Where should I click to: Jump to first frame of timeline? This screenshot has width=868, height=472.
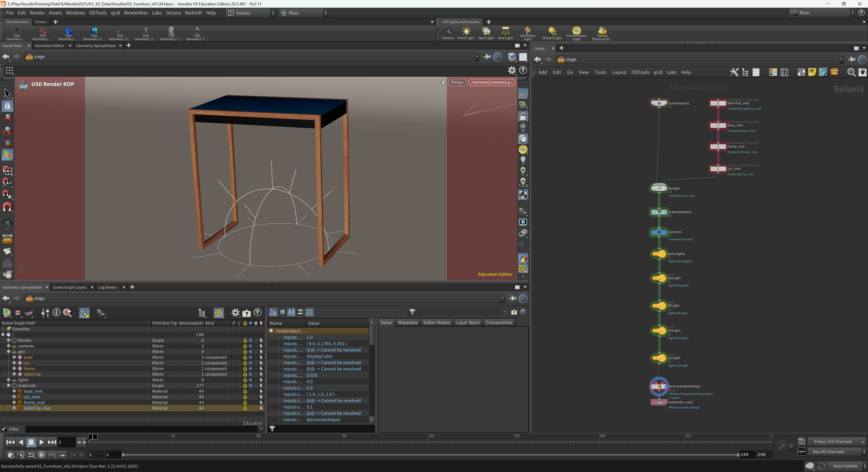[10, 442]
